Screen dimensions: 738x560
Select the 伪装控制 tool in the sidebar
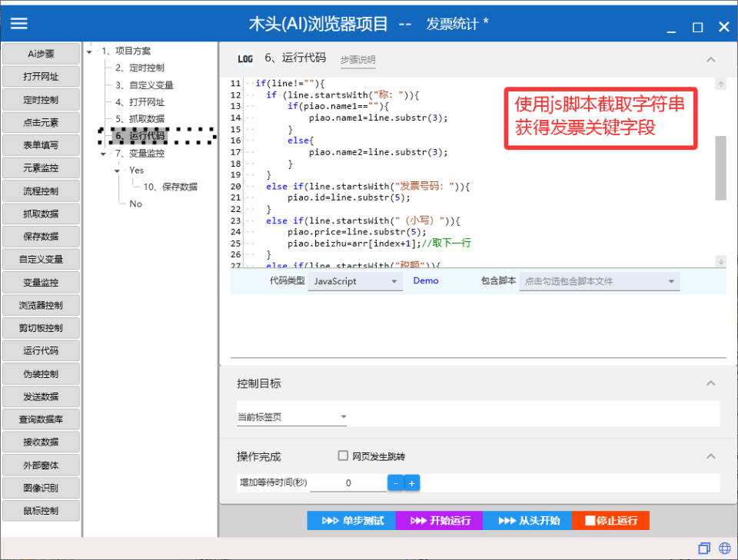pyautogui.click(x=41, y=373)
